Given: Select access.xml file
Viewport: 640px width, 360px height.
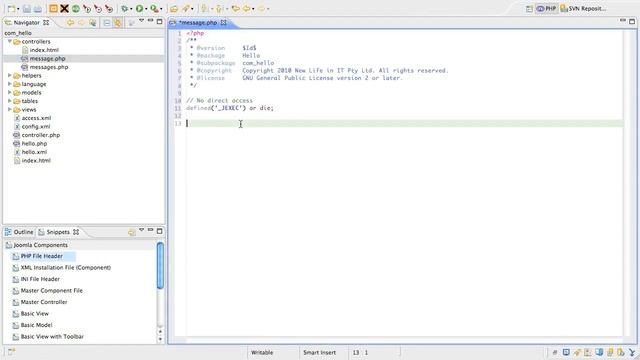Looking at the screenshot, I should point(36,118).
